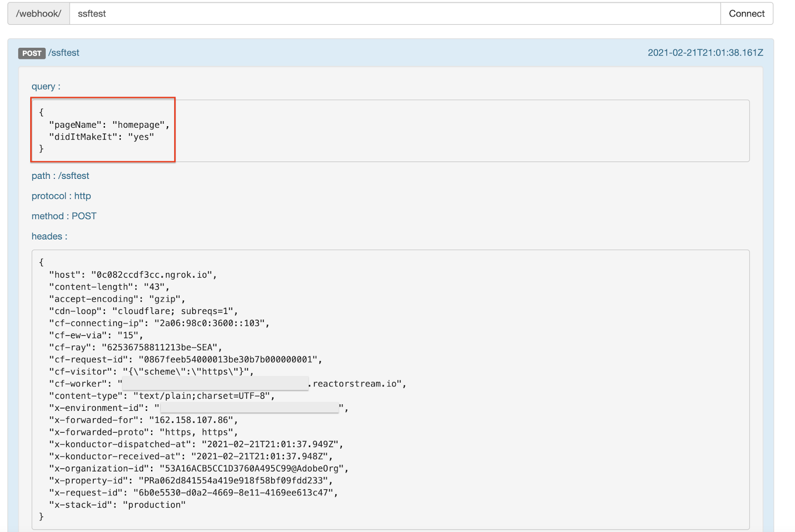Click the "x-forwarded-proto" header line
795x532 pixels.
(144, 432)
